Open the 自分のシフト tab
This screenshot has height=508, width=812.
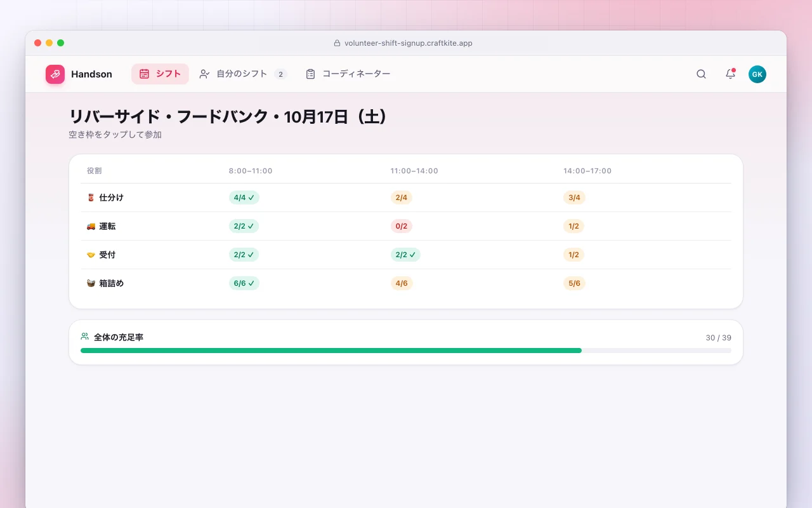243,74
